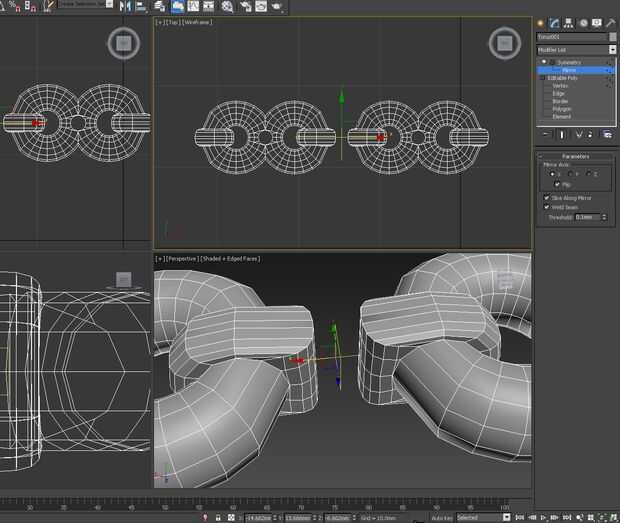Click Pin Stack icon below modifier stack
The height and width of the screenshot is (523, 620).
(x=546, y=134)
